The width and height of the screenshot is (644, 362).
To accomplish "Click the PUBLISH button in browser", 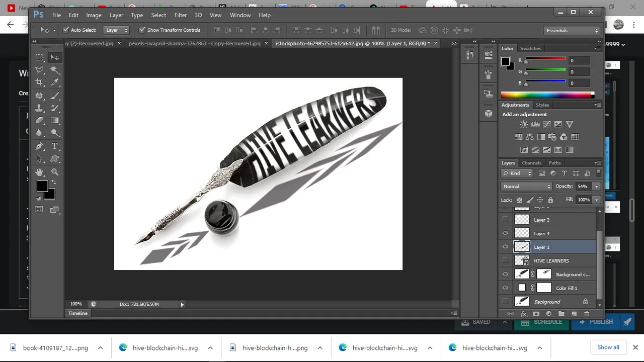I will (x=596, y=322).
